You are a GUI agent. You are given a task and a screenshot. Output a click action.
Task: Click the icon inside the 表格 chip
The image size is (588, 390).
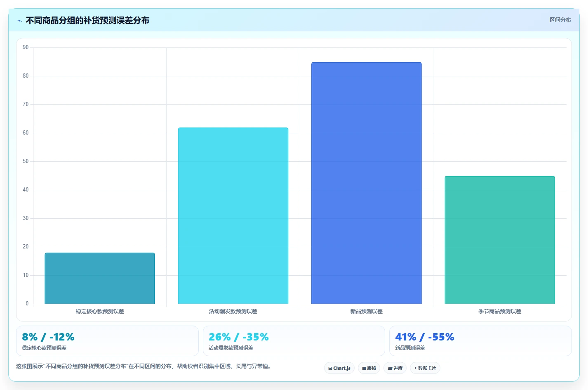(364, 369)
